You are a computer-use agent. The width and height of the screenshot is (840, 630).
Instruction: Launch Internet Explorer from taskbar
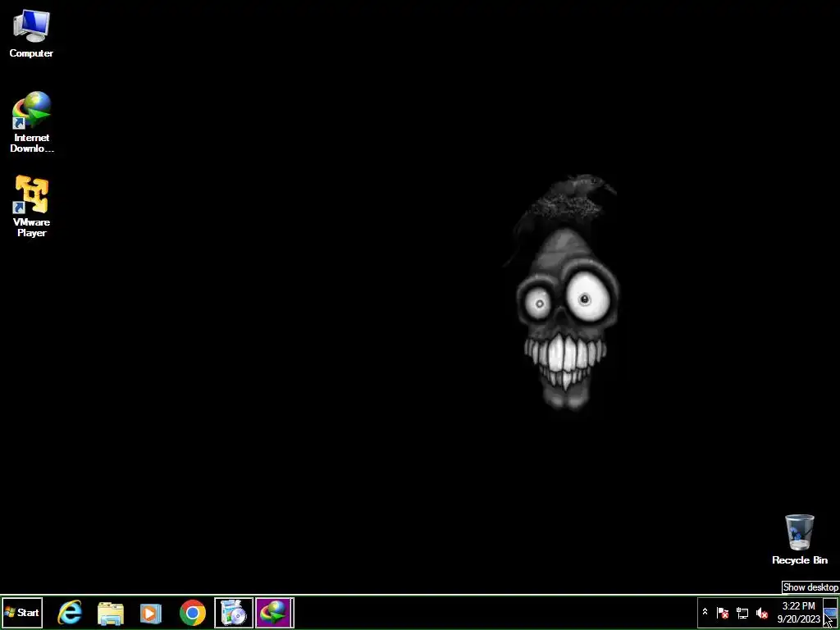[71, 612]
